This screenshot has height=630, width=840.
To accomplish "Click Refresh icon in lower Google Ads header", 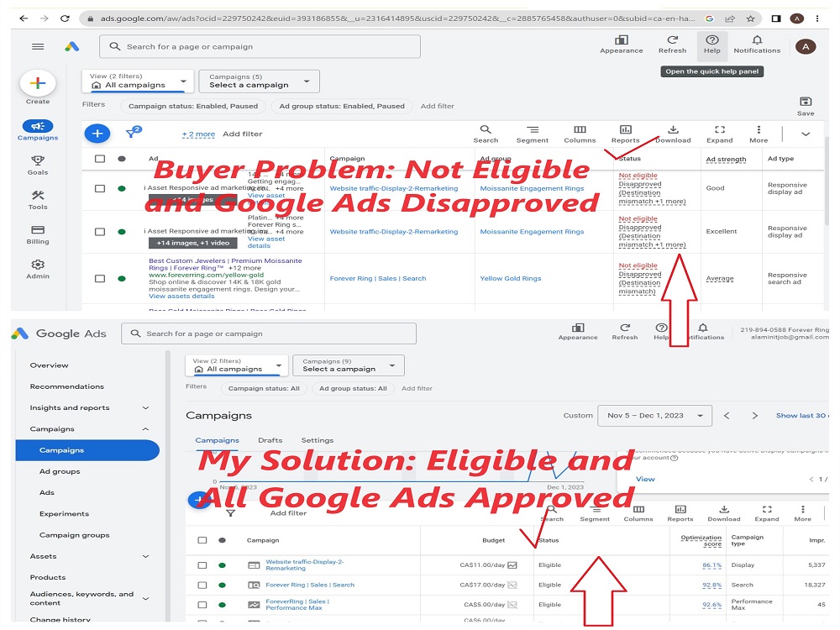I will (x=625, y=328).
